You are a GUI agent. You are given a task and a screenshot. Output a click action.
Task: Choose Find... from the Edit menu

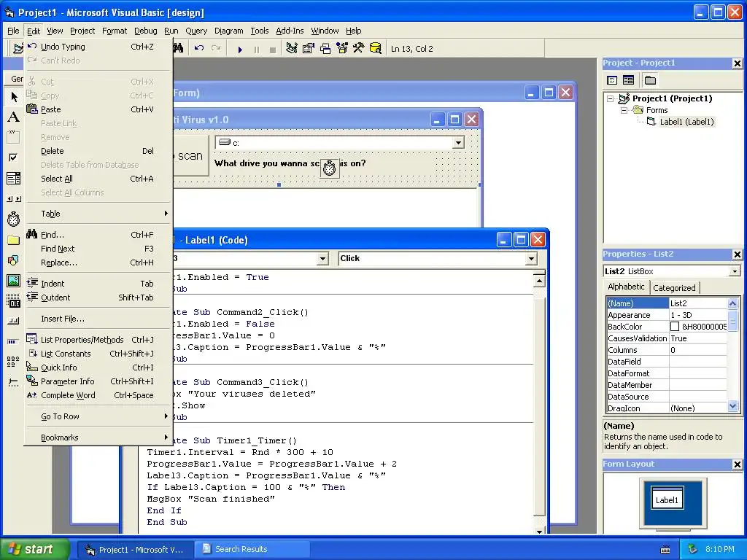click(98, 235)
